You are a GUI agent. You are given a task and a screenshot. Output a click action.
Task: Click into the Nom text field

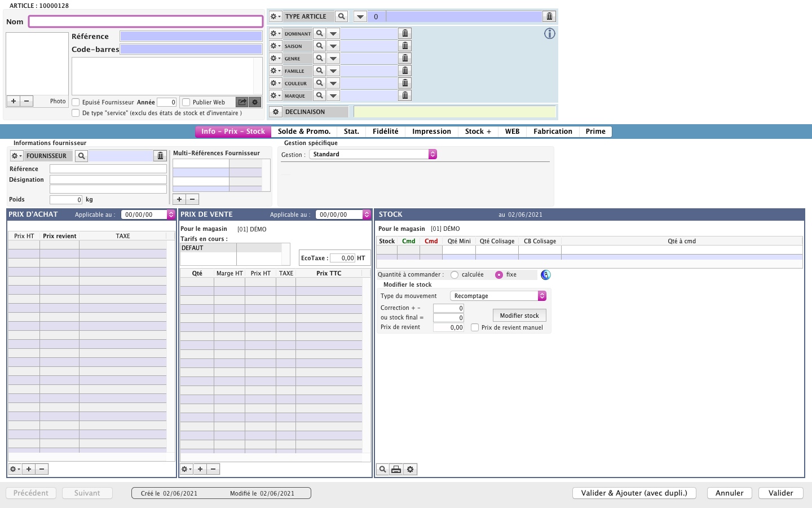pyautogui.click(x=146, y=21)
